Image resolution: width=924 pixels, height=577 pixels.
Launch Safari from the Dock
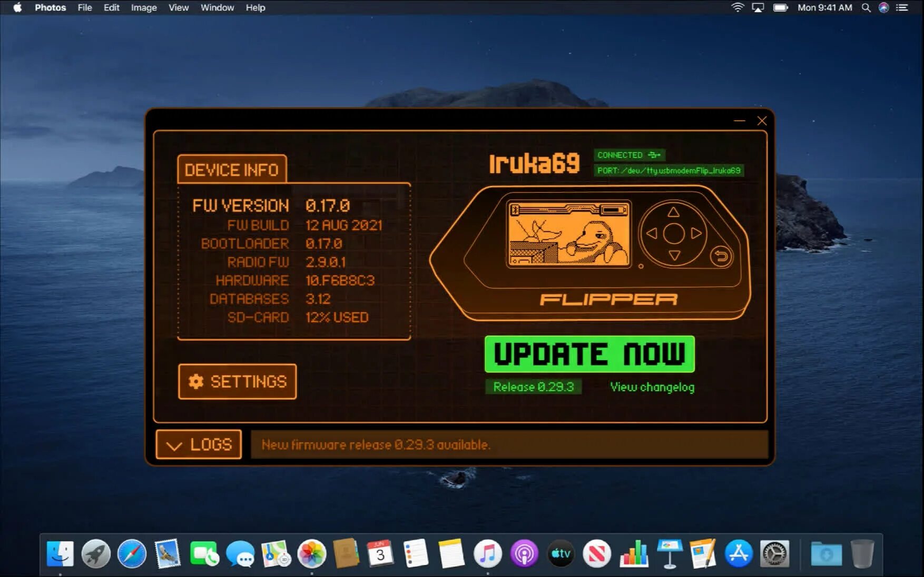point(132,554)
